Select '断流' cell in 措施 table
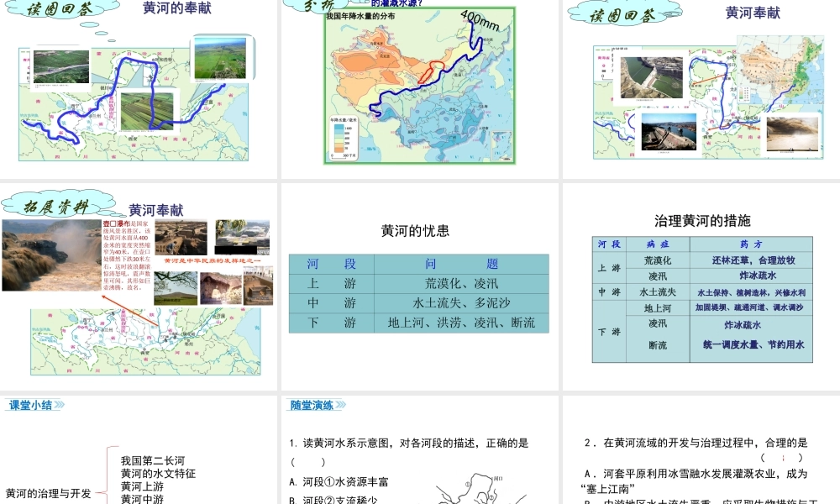 click(658, 345)
